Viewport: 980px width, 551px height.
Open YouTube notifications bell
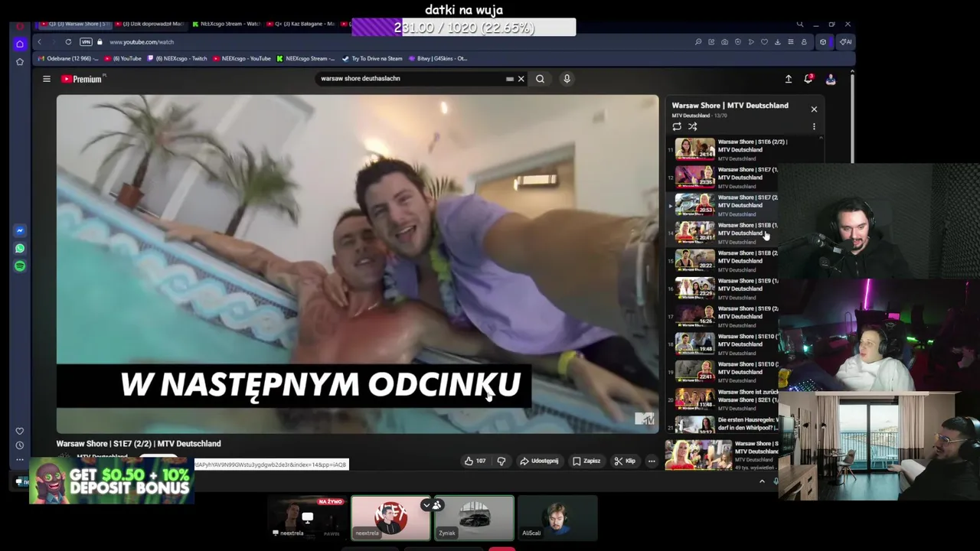(x=808, y=79)
